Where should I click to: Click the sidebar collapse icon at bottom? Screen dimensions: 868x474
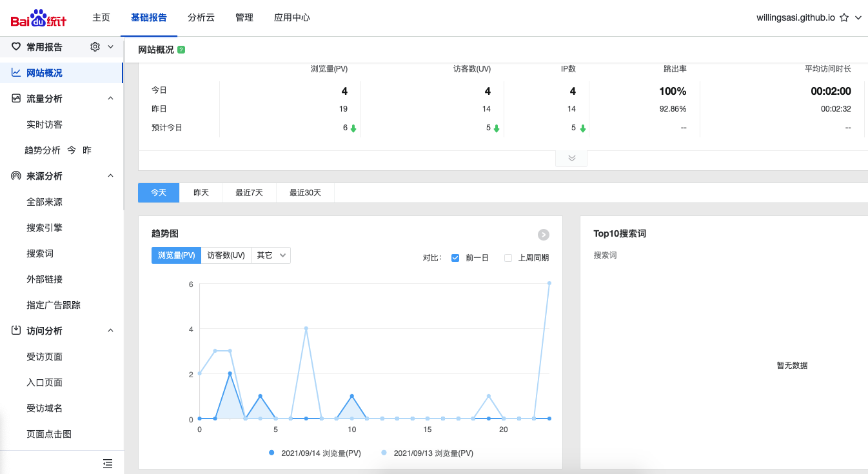point(108,463)
